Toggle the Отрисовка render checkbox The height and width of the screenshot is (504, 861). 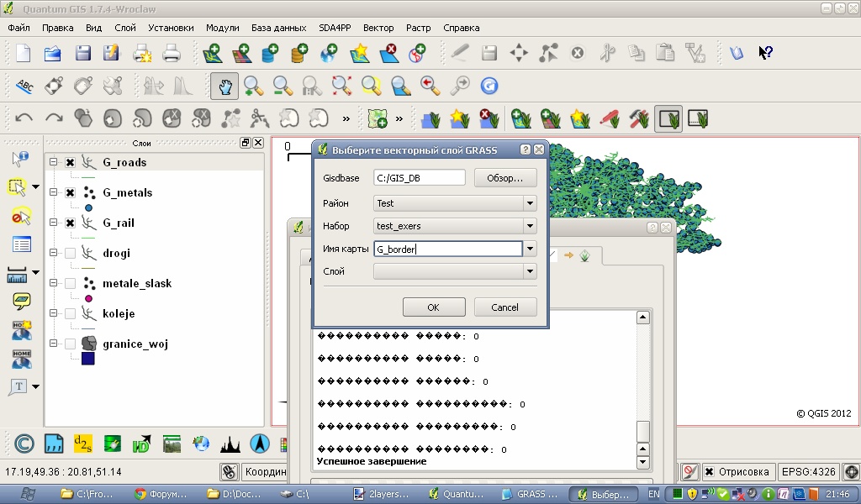(x=710, y=471)
